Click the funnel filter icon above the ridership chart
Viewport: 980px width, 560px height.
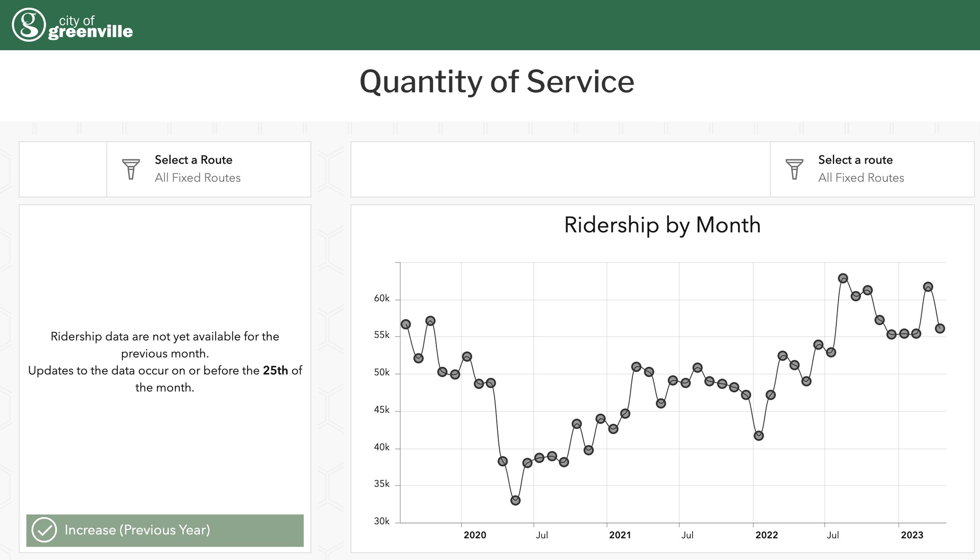[x=794, y=169]
